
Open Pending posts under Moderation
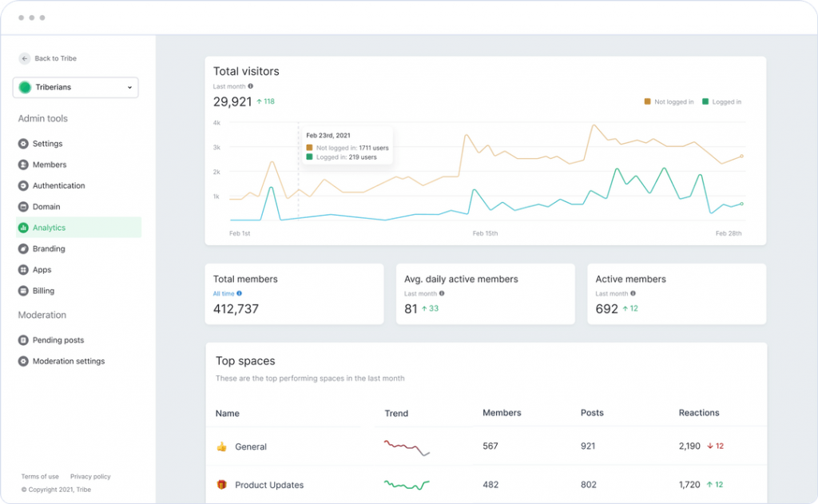(x=58, y=340)
